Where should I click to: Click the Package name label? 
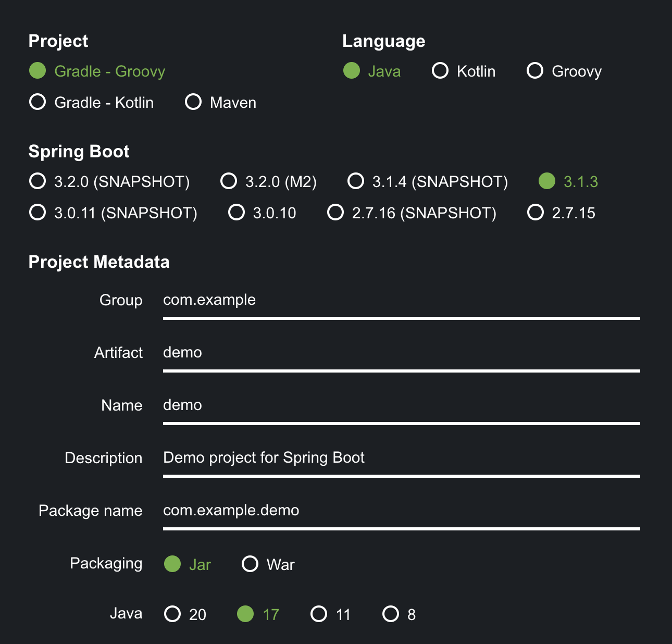click(x=91, y=511)
